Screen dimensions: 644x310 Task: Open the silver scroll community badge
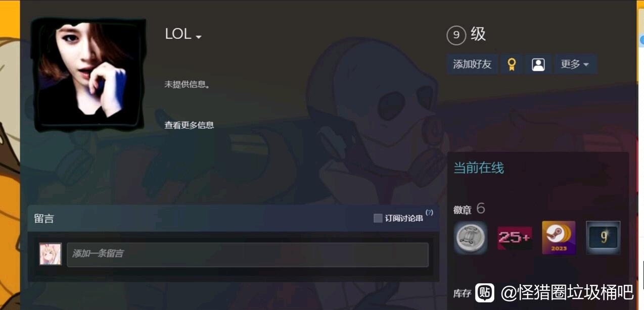pos(471,238)
